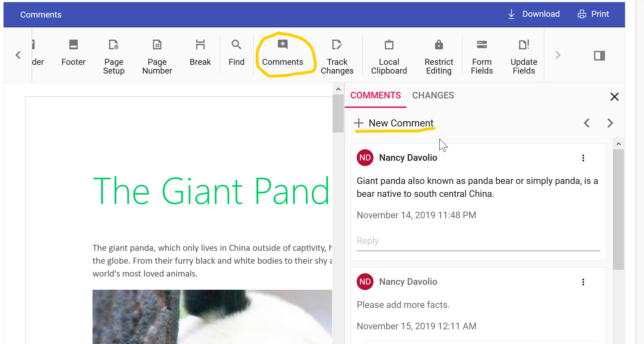
Task: Click the Download button
Action: [534, 14]
